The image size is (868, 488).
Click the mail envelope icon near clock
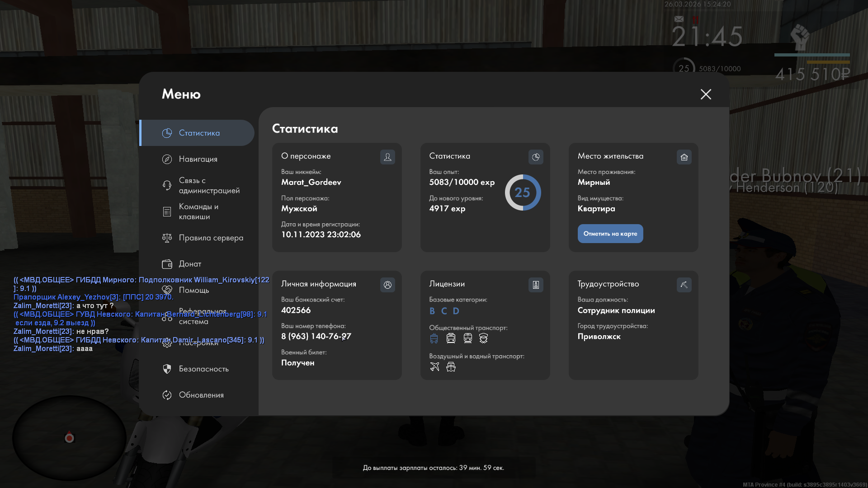coord(679,19)
